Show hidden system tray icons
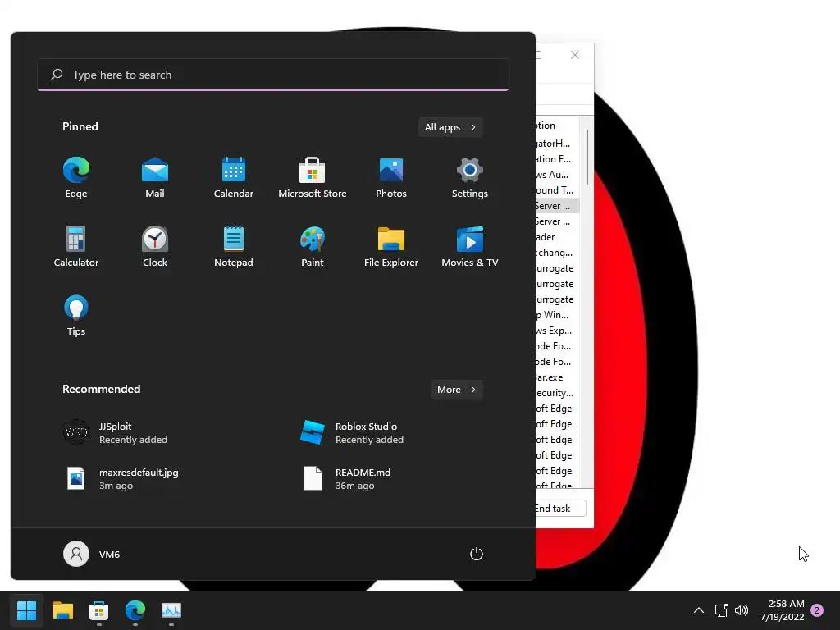The height and width of the screenshot is (630, 840). pyautogui.click(x=699, y=610)
